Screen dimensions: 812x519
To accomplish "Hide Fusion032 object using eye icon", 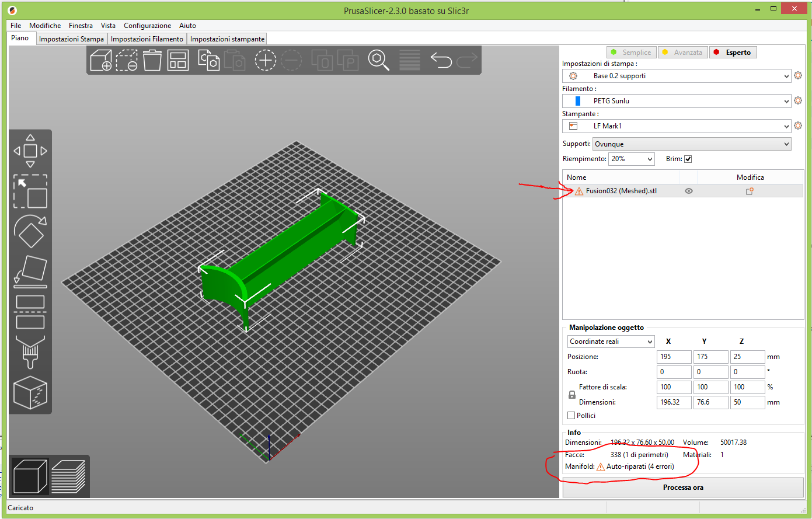I will 689,191.
